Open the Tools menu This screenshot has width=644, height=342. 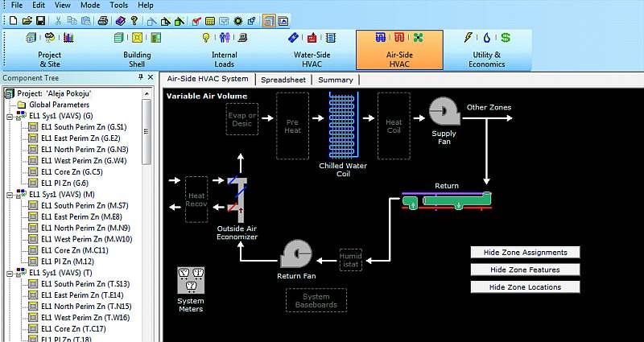118,6
